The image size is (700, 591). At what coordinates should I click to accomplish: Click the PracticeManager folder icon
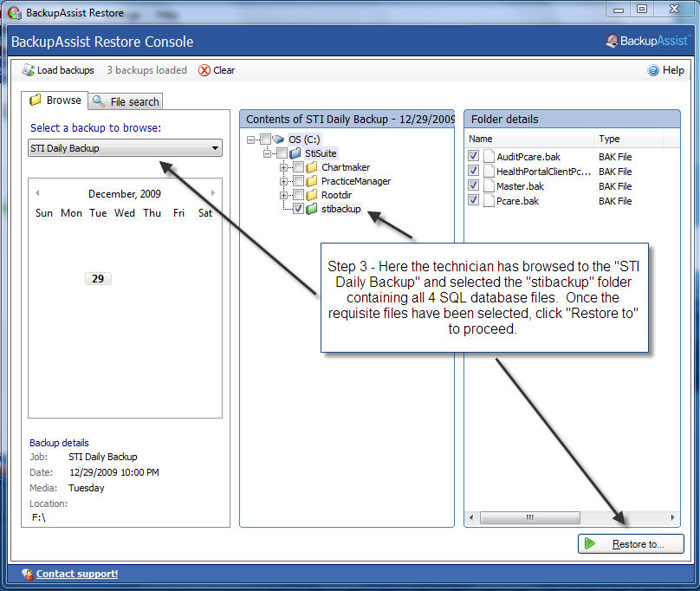[x=312, y=181]
